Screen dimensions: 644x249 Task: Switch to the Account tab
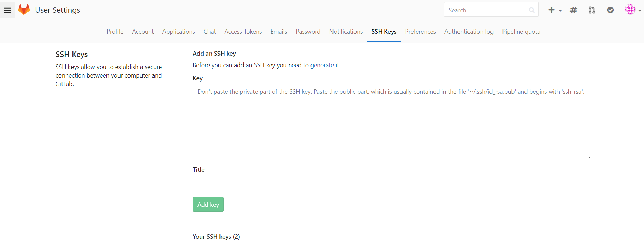click(x=143, y=32)
